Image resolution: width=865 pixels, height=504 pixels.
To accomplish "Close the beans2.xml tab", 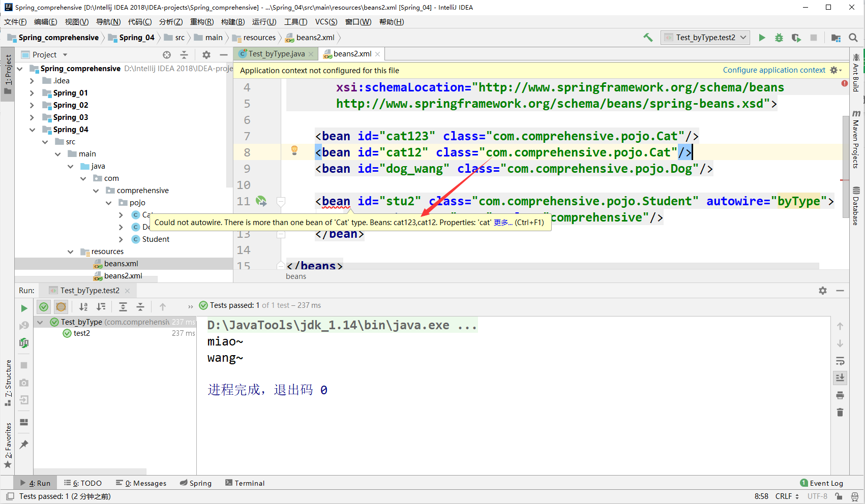I will tap(377, 54).
